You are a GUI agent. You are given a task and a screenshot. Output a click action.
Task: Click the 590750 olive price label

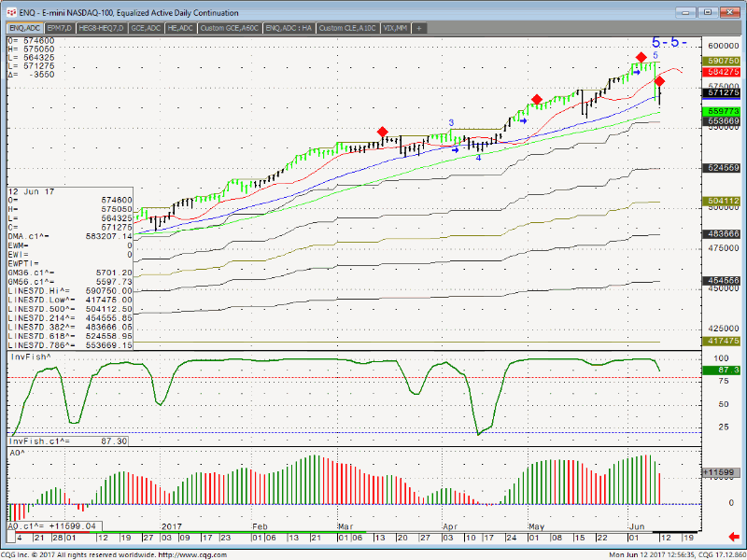point(721,62)
